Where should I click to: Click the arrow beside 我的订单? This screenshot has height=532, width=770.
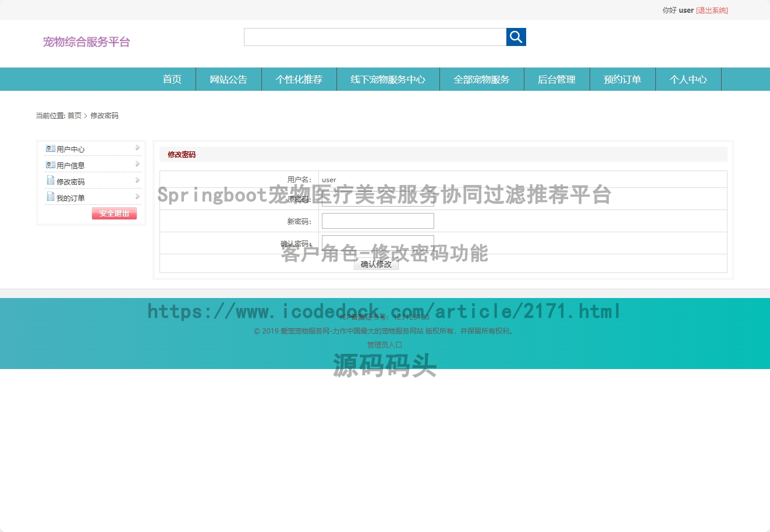click(x=137, y=197)
